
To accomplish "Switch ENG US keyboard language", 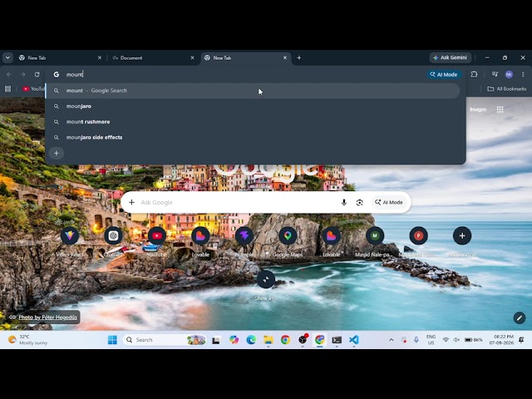I will tap(431, 340).
